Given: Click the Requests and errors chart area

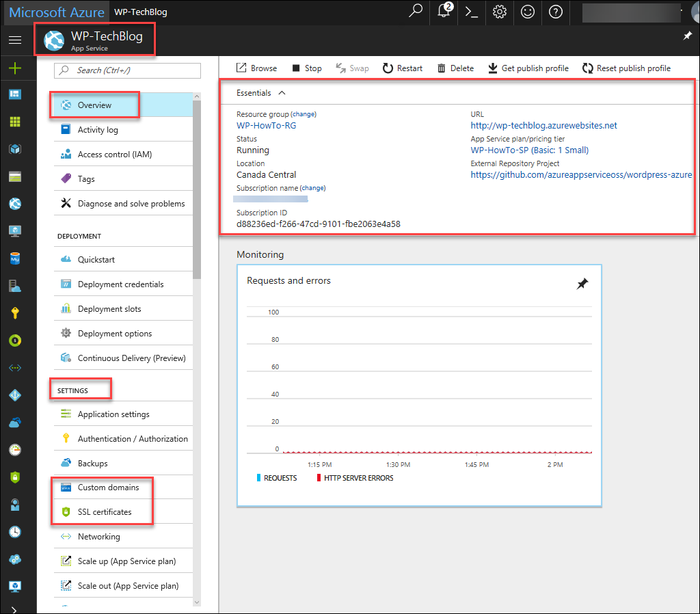Looking at the screenshot, I should 419,386.
